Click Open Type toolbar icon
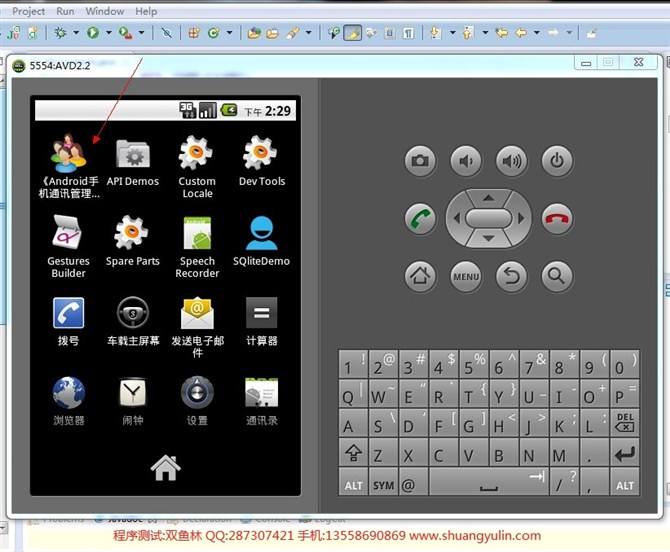This screenshot has height=552, width=670. click(254, 33)
